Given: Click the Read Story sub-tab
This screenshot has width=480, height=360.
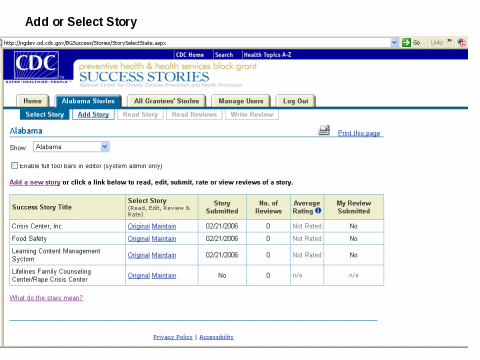Looking at the screenshot, I should tap(140, 115).
